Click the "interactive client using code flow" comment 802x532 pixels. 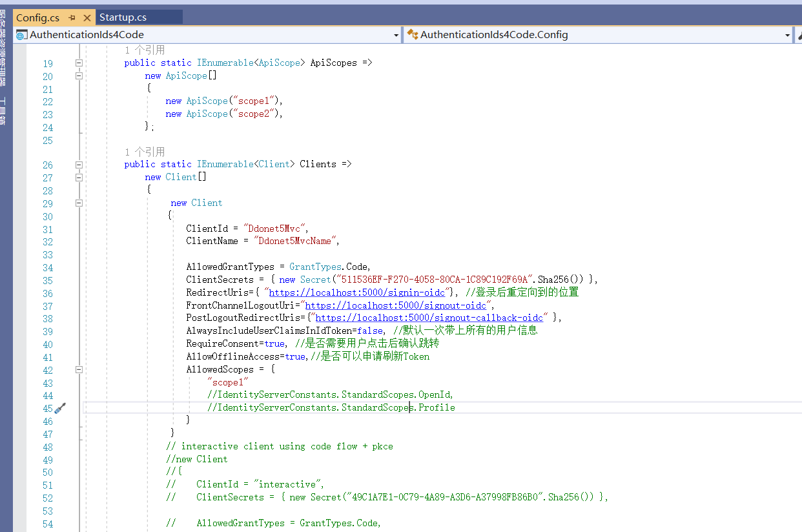click(280, 446)
